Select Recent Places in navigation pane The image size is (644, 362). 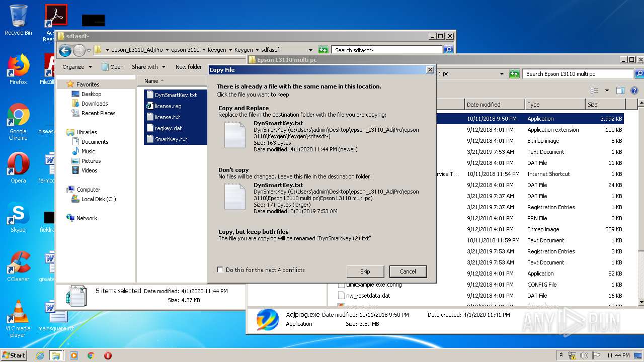tap(98, 113)
